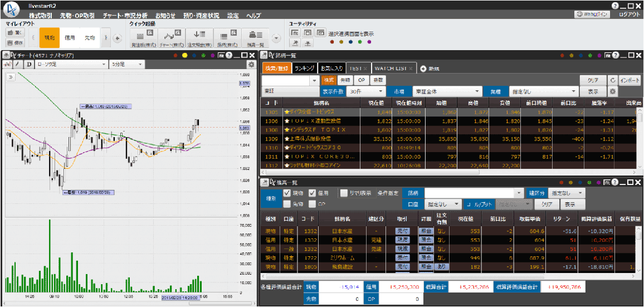
Task: Select the yellow link color dot in chart title bar
Action: 185,55
